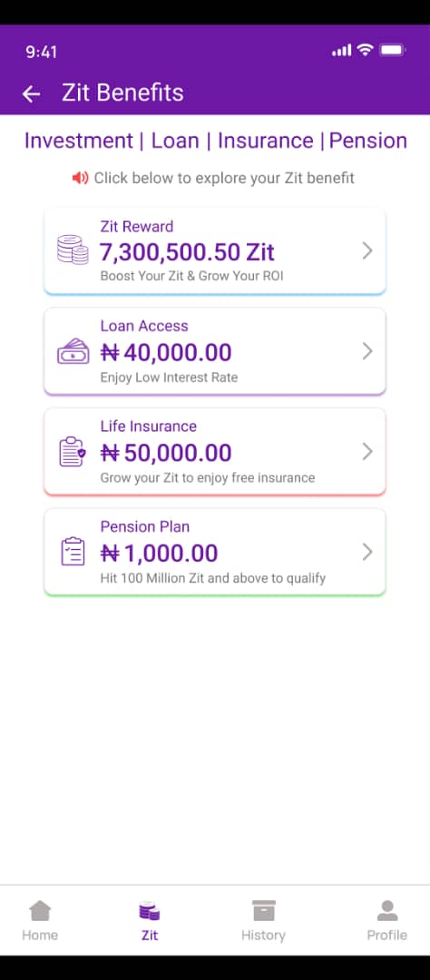Screen dimensions: 430x980
Task: Select the 7,300,500.50 Zit amount
Action: (187, 252)
